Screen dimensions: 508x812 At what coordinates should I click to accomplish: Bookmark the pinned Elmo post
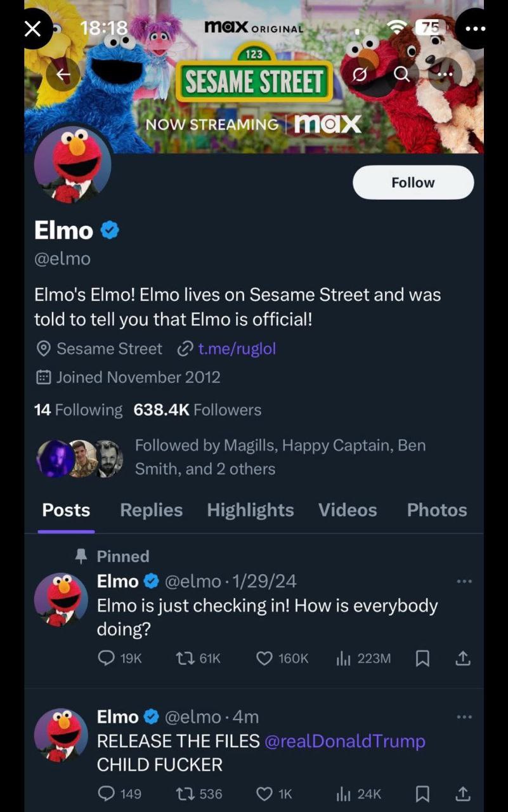(422, 658)
